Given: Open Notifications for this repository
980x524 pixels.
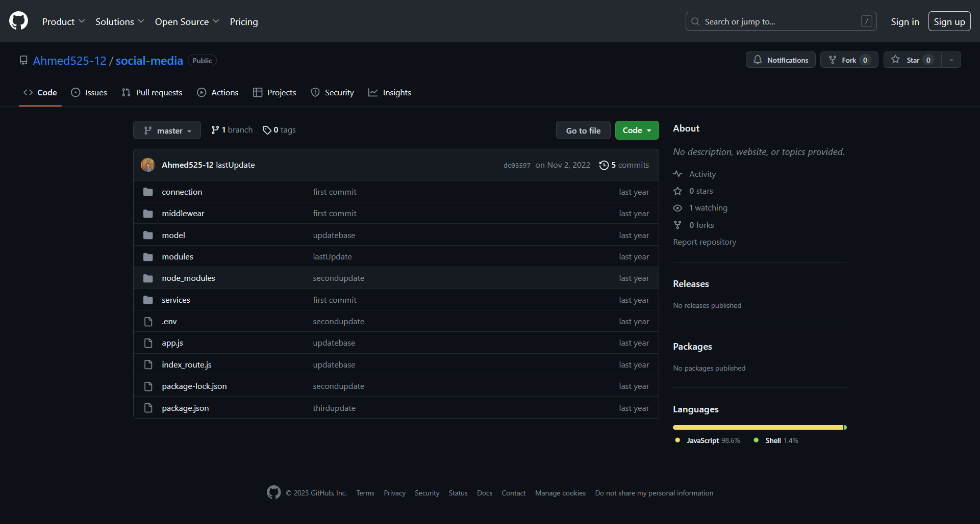Looking at the screenshot, I should coord(781,60).
